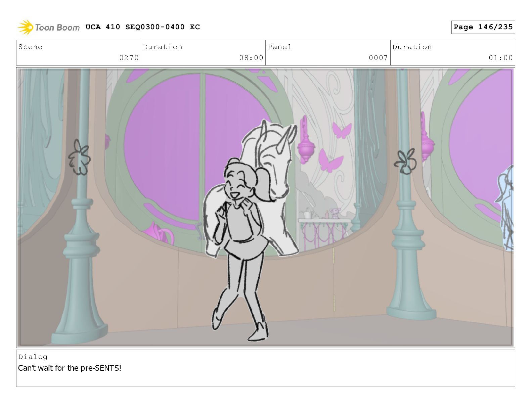Select the scene number '0270'
Screen dimensions: 532x411
[x=129, y=58]
